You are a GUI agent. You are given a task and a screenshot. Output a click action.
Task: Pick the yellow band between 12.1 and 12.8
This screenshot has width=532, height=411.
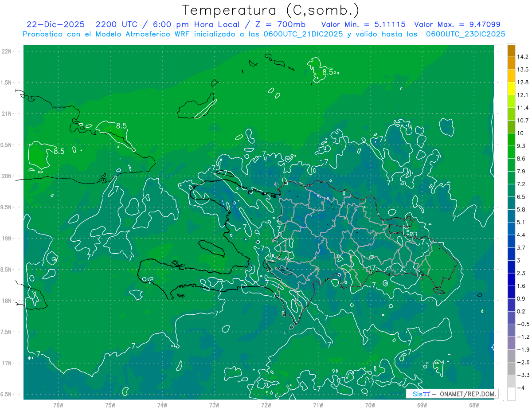pos(511,89)
